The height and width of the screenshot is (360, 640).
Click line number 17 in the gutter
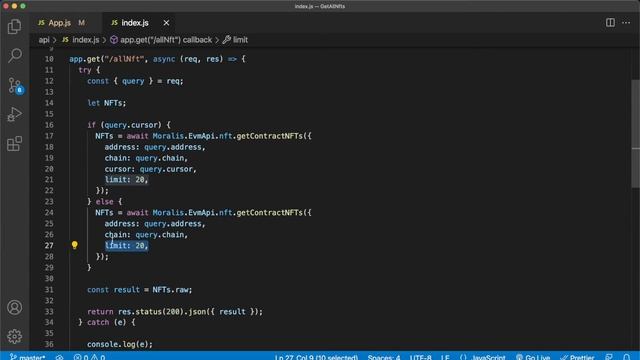[x=49, y=136]
